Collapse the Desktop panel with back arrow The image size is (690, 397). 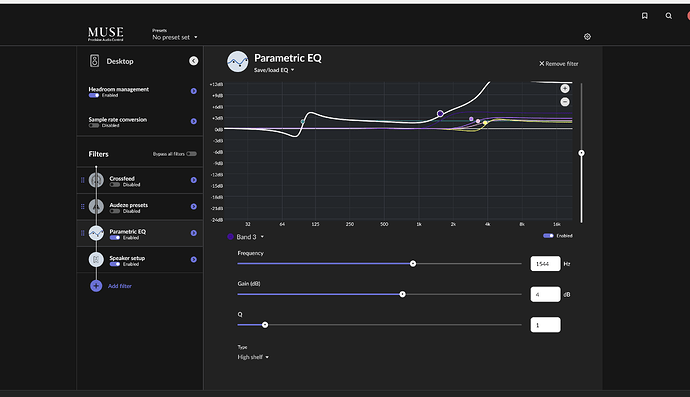[x=194, y=61]
